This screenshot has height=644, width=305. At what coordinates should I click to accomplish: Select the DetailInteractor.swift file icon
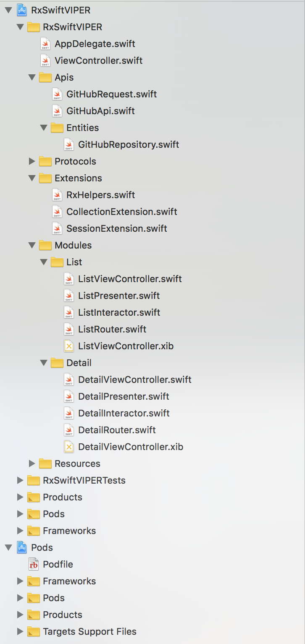pyautogui.click(x=69, y=413)
